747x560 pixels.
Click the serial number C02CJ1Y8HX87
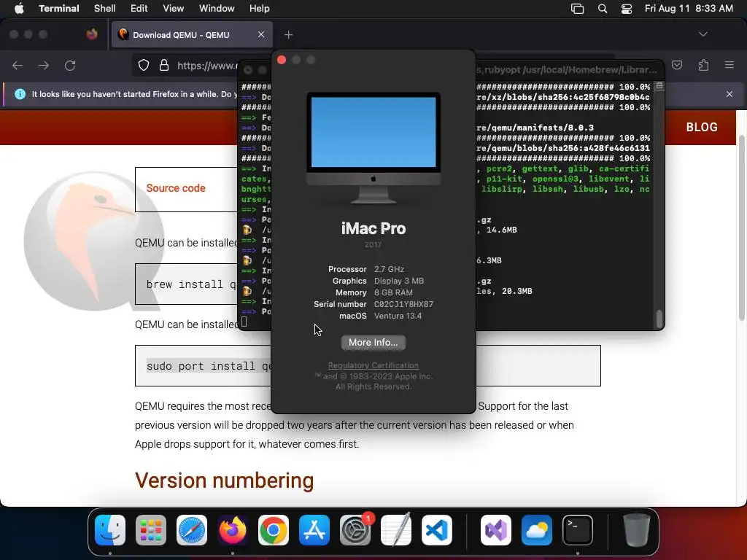click(403, 304)
